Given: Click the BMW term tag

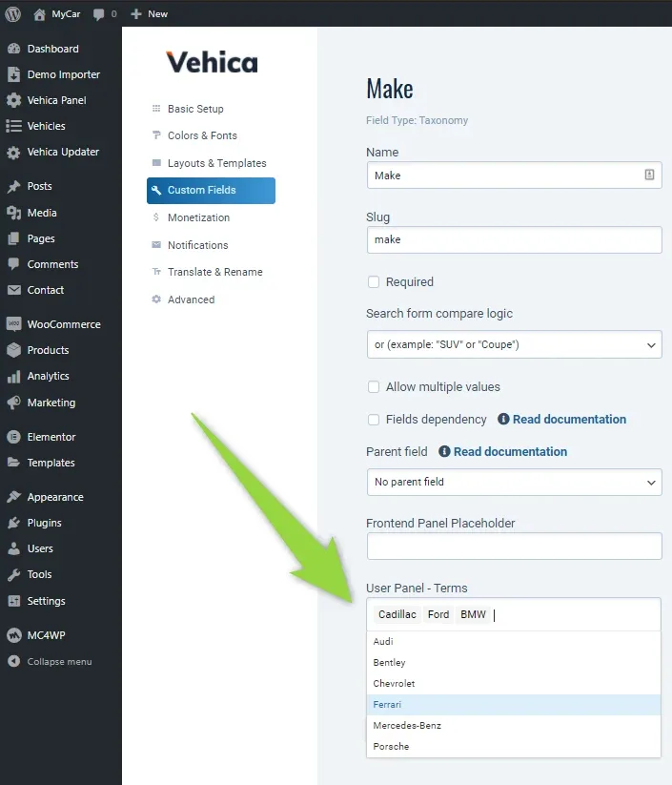Looking at the screenshot, I should (x=473, y=614).
